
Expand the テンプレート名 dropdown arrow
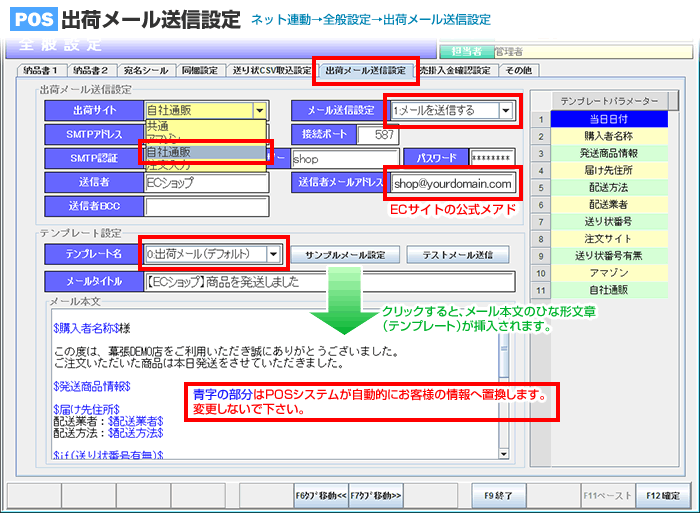click(273, 254)
